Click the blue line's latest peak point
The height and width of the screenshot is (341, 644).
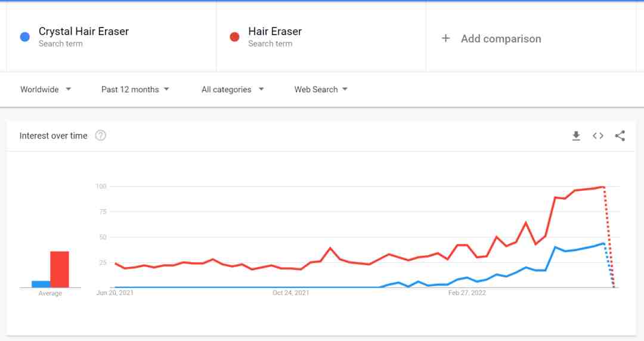[603, 244]
